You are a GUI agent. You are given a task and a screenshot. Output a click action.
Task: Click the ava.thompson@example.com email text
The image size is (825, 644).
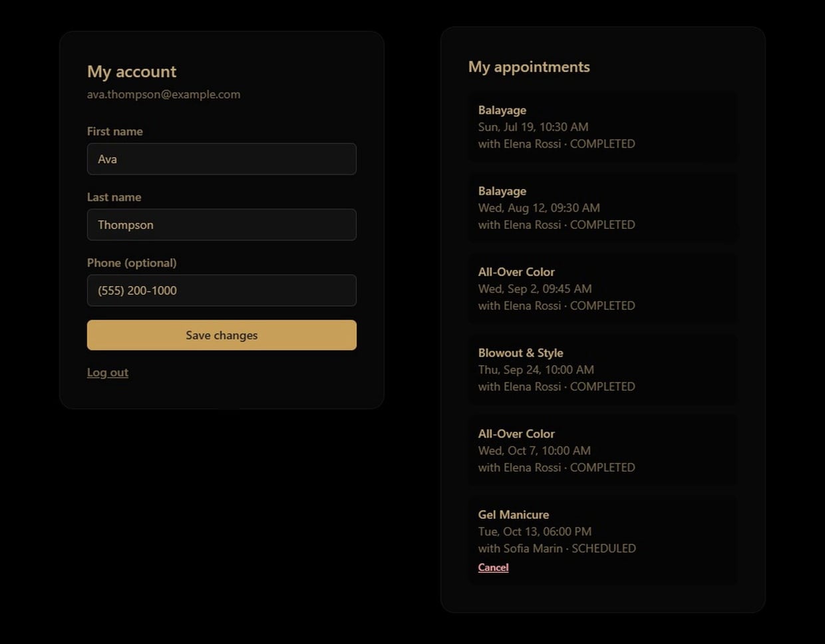(x=164, y=94)
